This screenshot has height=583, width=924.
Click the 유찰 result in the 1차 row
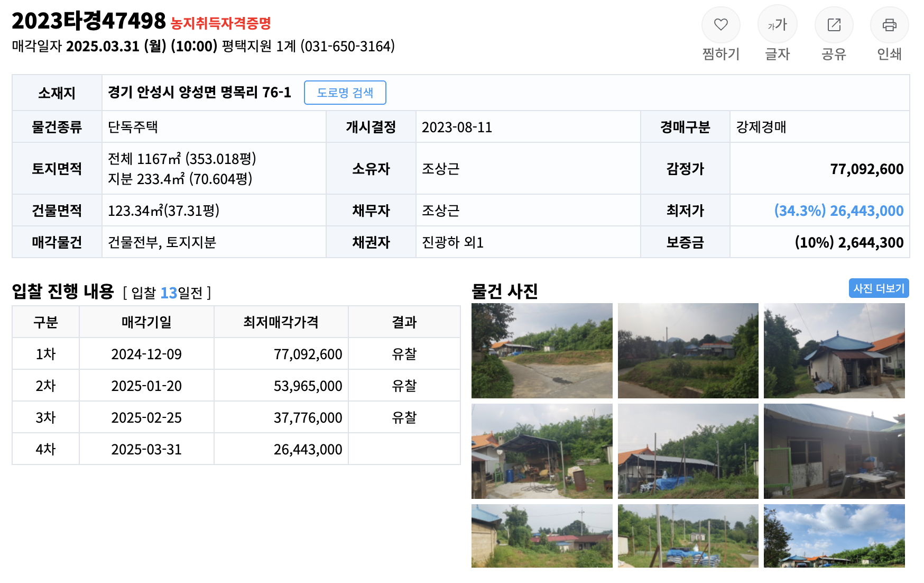[404, 354]
